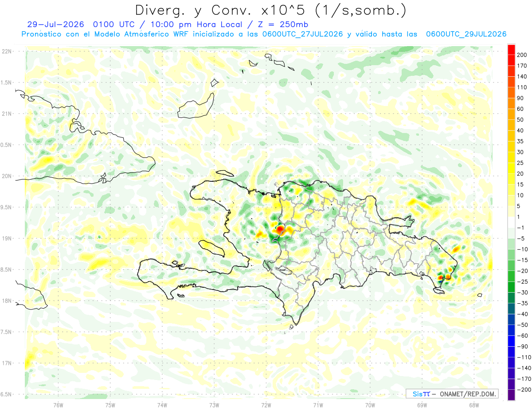Click the colorbar label '50'
Screen dimensions: 532x411
point(520,120)
